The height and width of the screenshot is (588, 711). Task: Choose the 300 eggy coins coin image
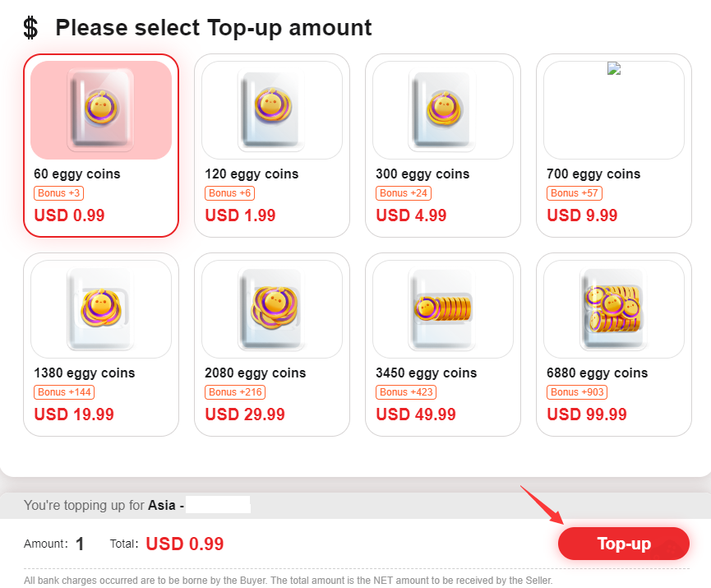coord(442,110)
